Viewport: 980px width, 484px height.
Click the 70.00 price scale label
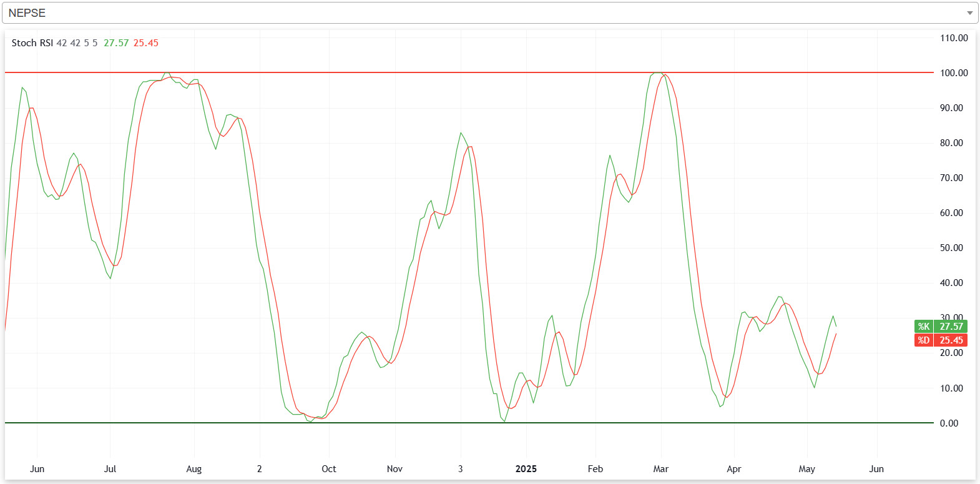951,178
